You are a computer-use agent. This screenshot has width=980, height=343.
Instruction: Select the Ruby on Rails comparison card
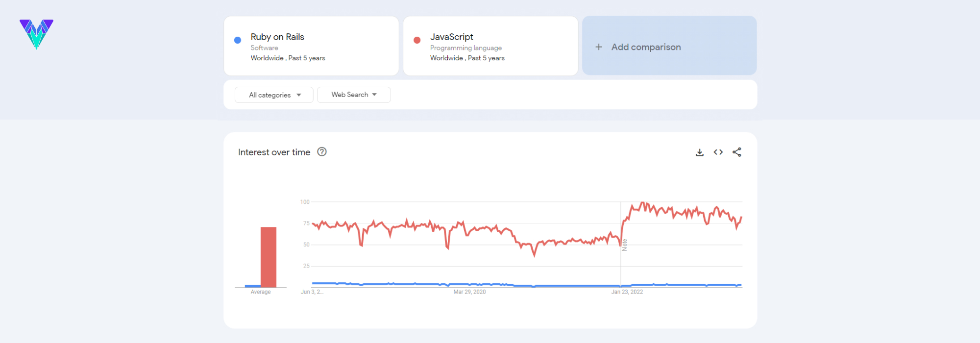click(x=311, y=46)
